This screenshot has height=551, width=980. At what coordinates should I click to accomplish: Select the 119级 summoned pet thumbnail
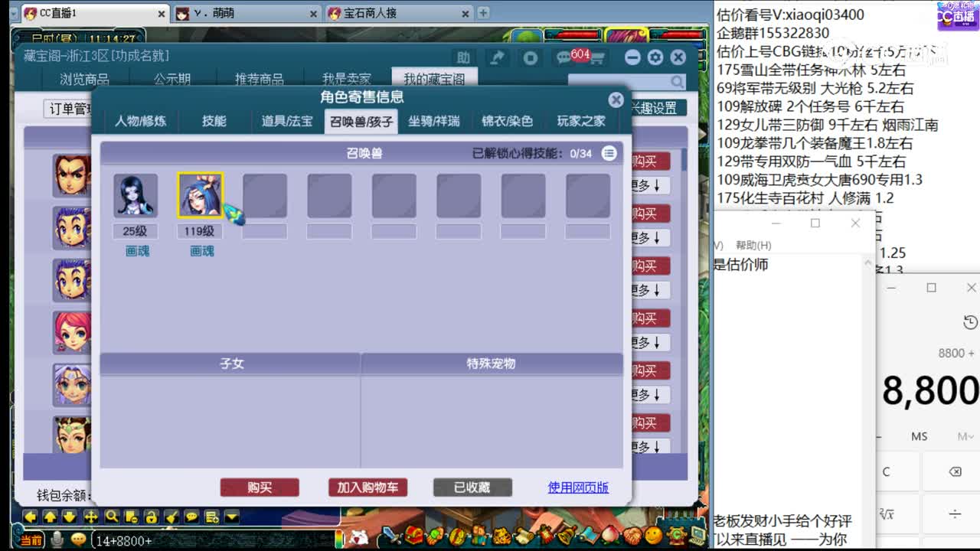(x=200, y=194)
